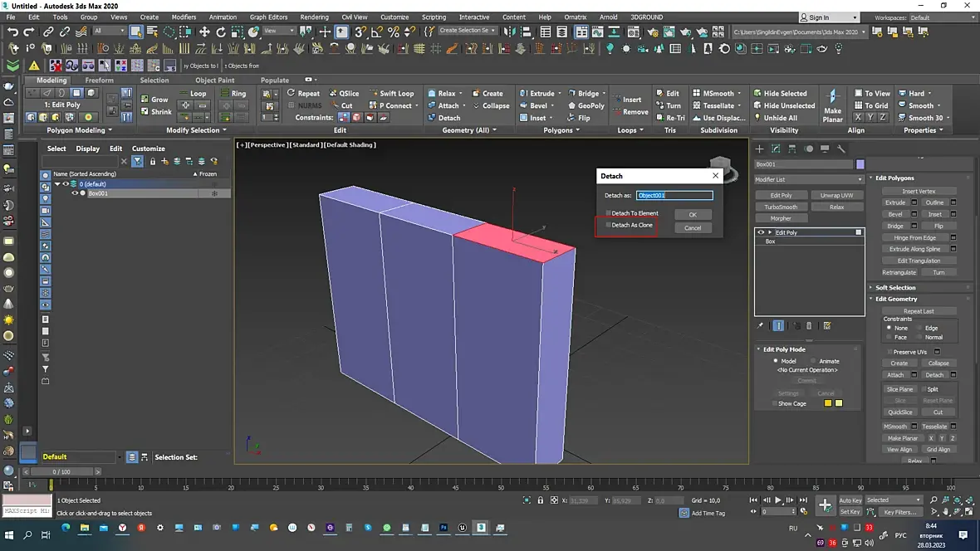Enable Detach As Clone checkbox
The image size is (980, 551).
coord(608,225)
